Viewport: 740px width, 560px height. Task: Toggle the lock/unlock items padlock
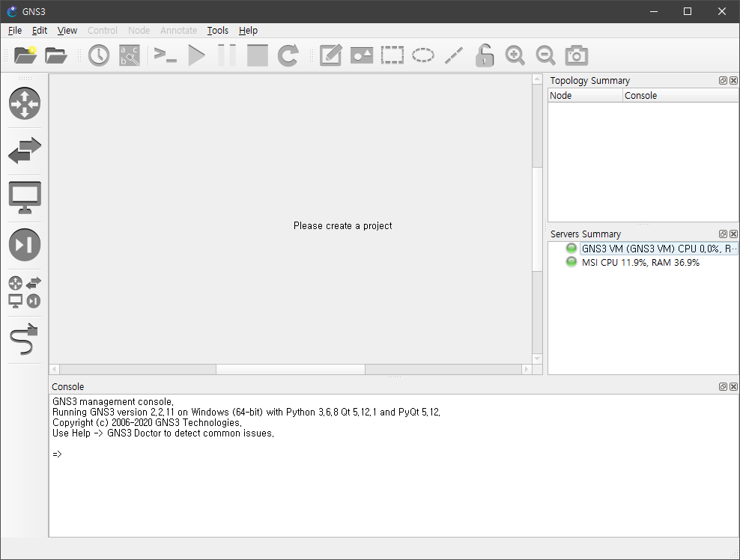[484, 55]
